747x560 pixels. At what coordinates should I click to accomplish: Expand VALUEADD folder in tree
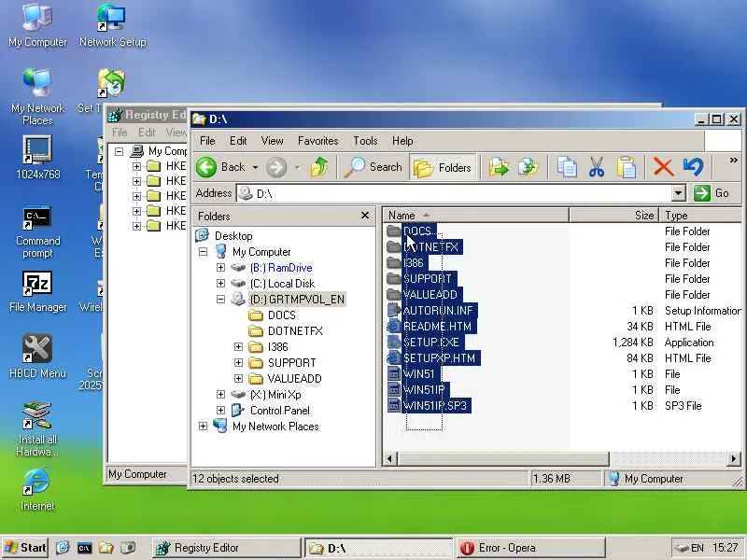click(x=239, y=379)
